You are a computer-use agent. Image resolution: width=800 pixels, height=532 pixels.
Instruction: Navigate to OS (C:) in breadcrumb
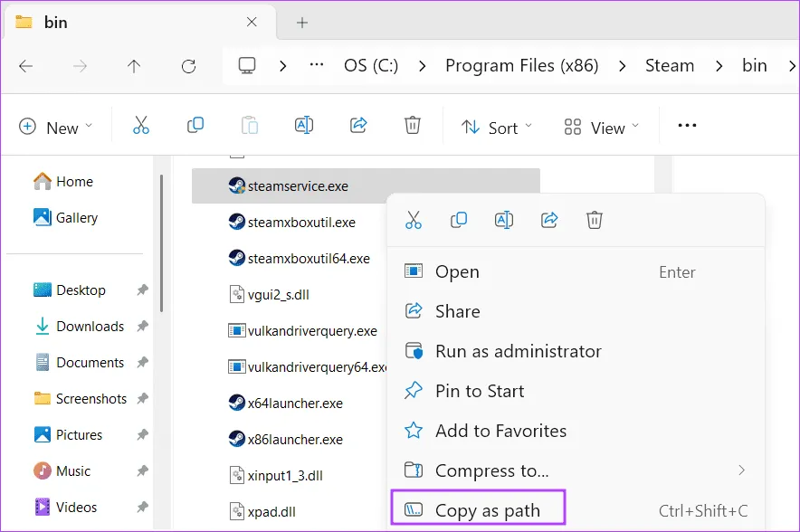coord(371,65)
